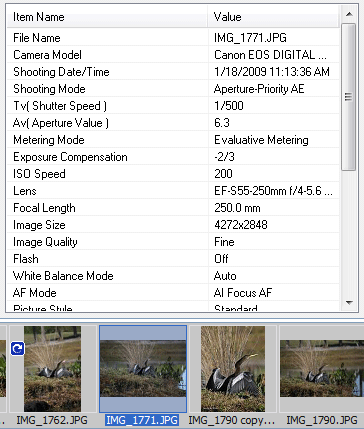
Task: Click the Off flash value
Action: tap(221, 259)
